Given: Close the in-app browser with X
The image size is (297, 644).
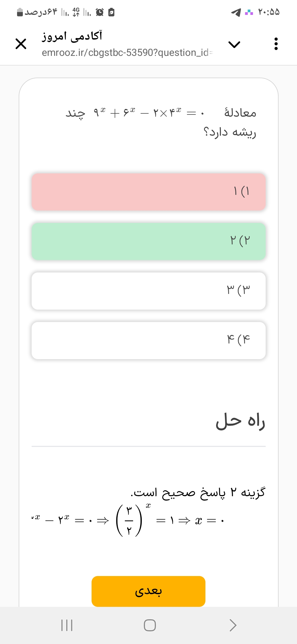Looking at the screenshot, I should click(21, 44).
